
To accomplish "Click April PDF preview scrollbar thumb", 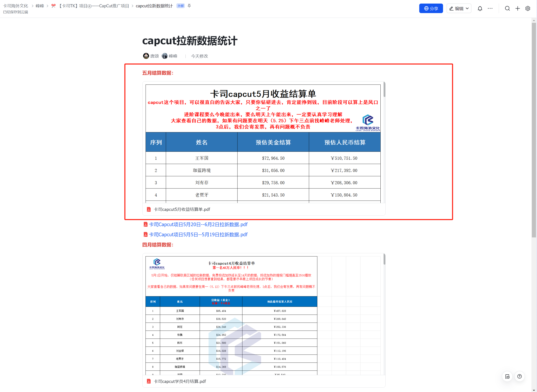I will [x=384, y=259].
